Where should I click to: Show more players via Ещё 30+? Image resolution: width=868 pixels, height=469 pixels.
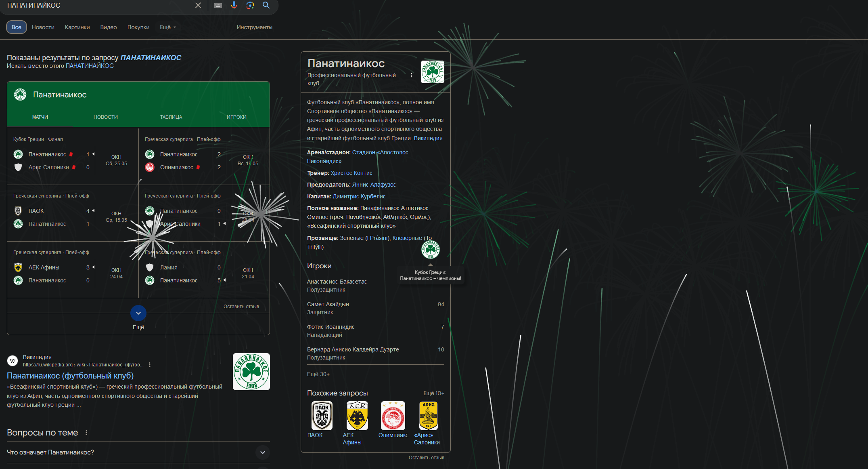pyautogui.click(x=318, y=374)
